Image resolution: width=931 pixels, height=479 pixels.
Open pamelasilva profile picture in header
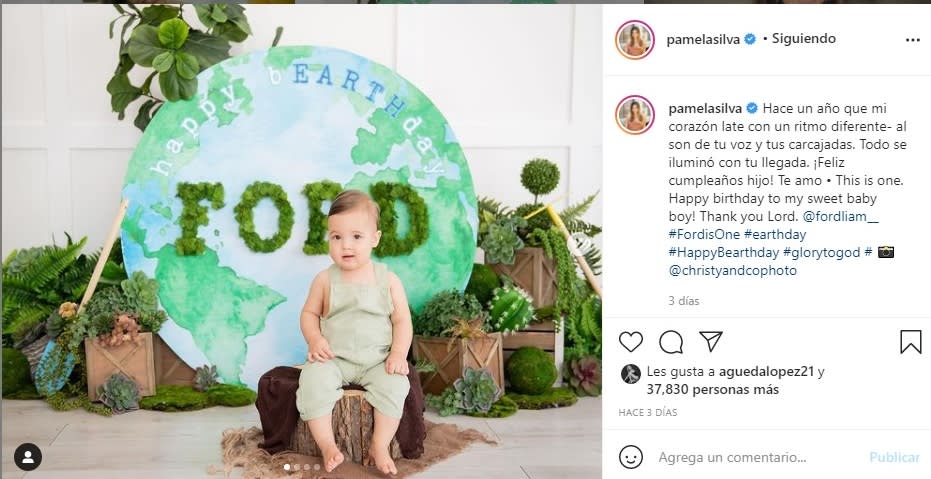tap(635, 40)
